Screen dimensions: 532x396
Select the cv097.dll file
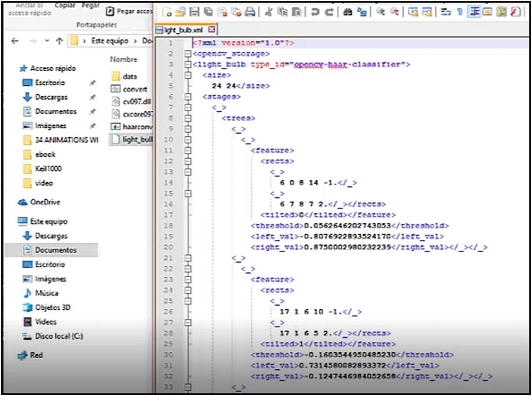click(131, 102)
